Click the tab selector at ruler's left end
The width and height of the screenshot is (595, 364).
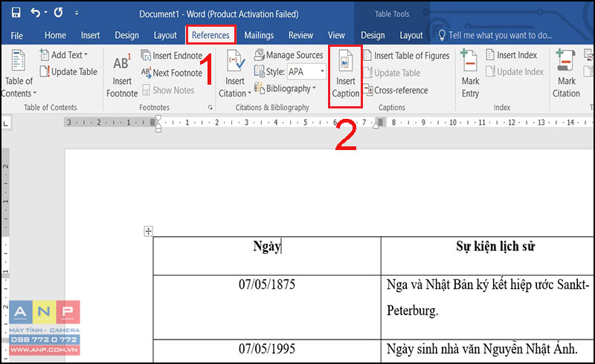point(6,123)
